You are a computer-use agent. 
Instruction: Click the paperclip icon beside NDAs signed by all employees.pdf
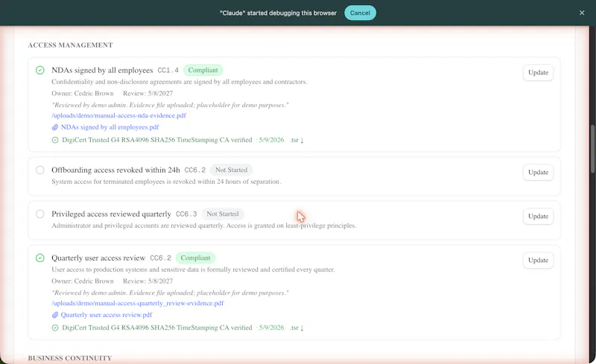(x=55, y=127)
